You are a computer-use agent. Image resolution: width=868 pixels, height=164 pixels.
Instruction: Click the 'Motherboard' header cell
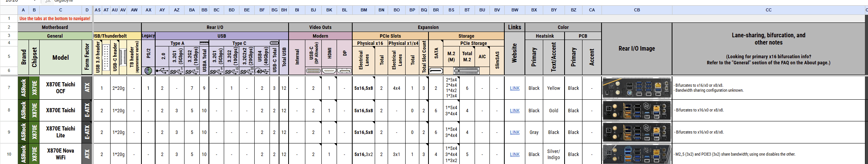point(55,27)
